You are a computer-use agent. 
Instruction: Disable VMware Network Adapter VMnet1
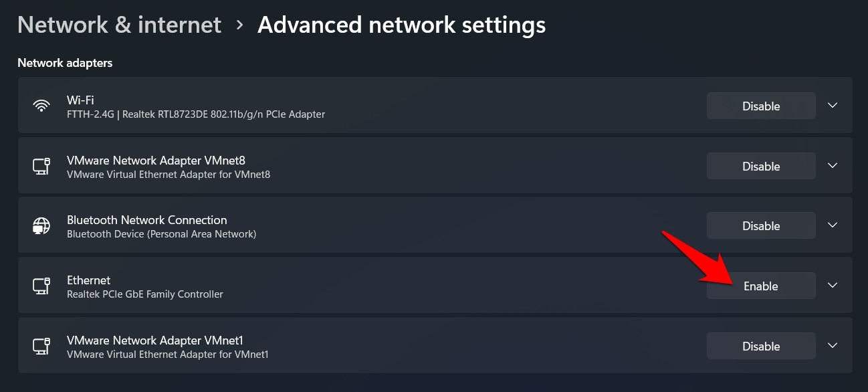point(761,347)
